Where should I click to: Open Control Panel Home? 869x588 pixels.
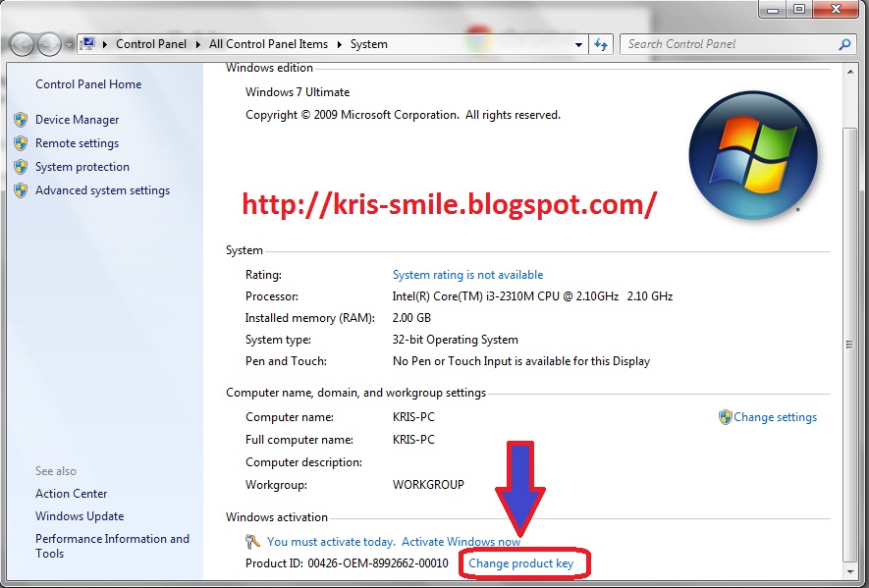pos(88,84)
